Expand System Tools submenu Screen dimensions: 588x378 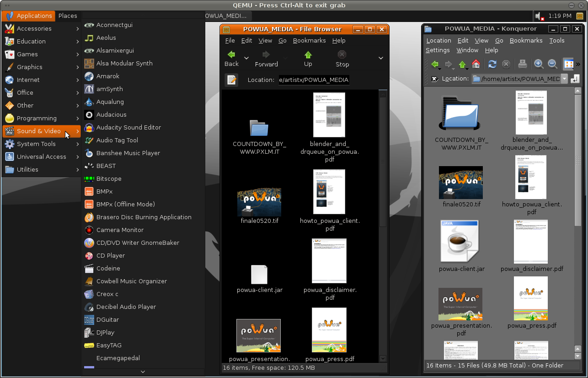coord(42,144)
